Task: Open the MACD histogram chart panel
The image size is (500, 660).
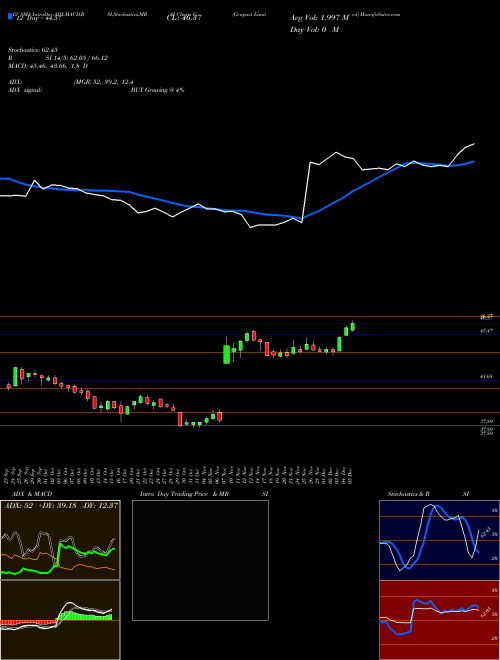Action: pyautogui.click(x=60, y=620)
